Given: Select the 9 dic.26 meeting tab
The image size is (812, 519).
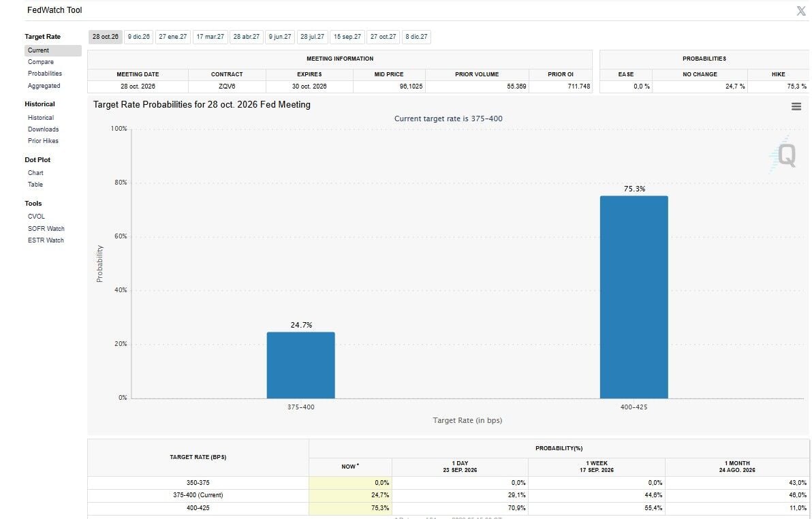Looking at the screenshot, I should [x=139, y=37].
